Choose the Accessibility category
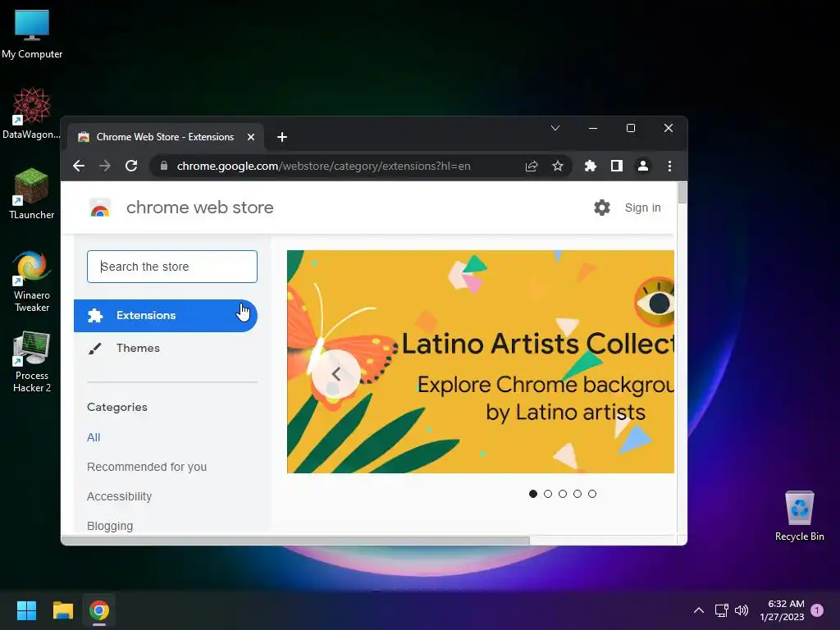 [120, 496]
